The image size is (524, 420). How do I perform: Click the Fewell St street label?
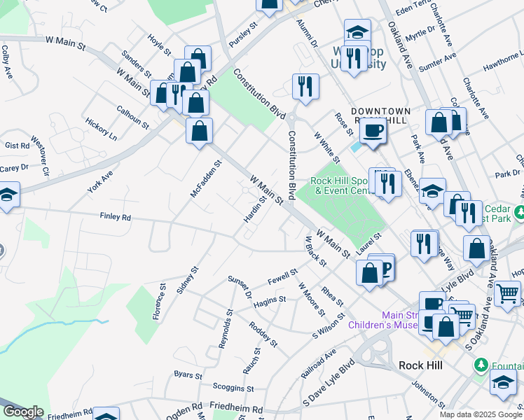(x=283, y=276)
